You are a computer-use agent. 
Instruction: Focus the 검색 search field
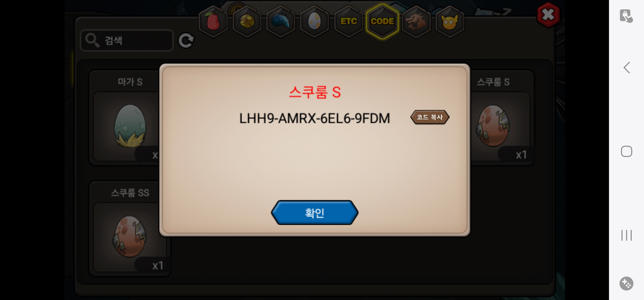(127, 40)
